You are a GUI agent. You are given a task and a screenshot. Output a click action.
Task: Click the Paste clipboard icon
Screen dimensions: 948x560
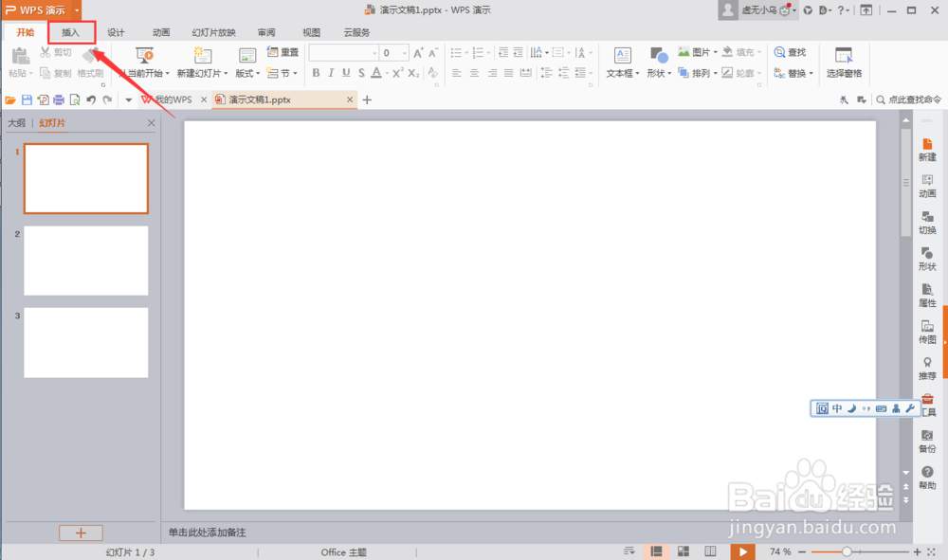point(21,56)
